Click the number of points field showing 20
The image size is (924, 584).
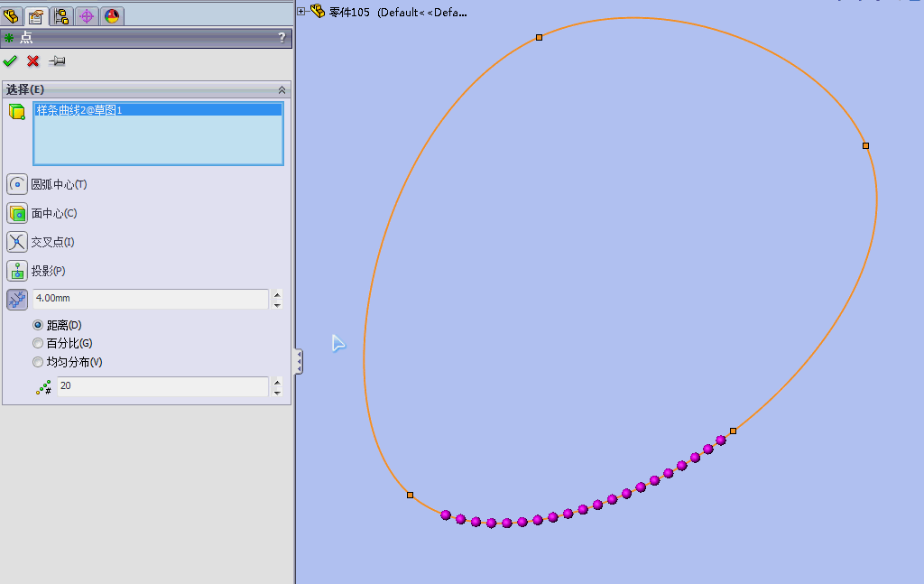tap(162, 386)
